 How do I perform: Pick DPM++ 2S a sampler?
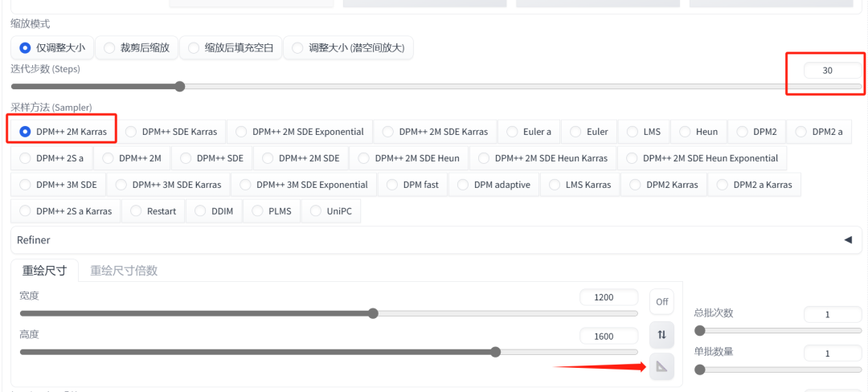coord(51,158)
